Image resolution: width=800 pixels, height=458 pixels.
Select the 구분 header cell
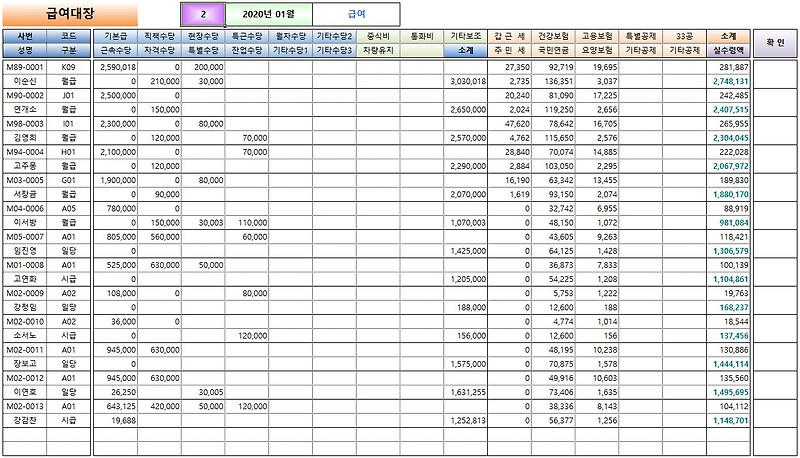[68, 50]
